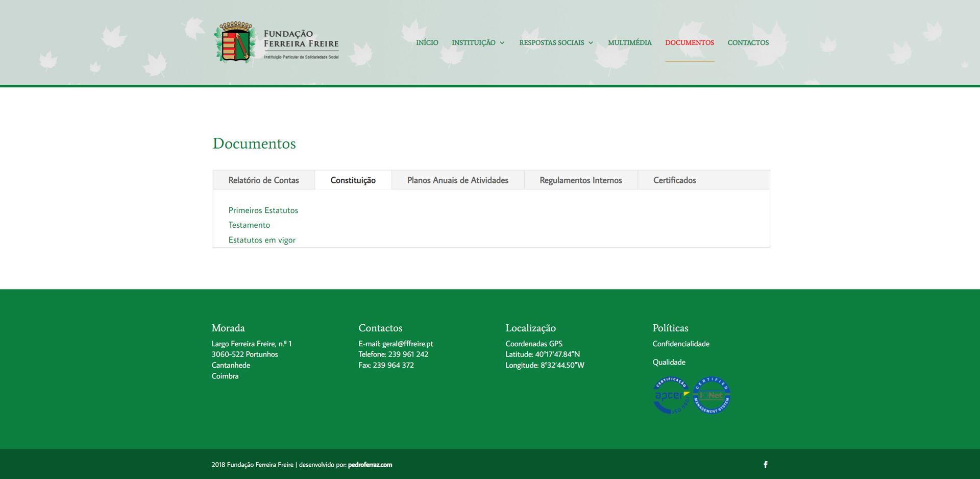980x479 pixels.
Task: Open the Testamento document link
Action: point(249,225)
